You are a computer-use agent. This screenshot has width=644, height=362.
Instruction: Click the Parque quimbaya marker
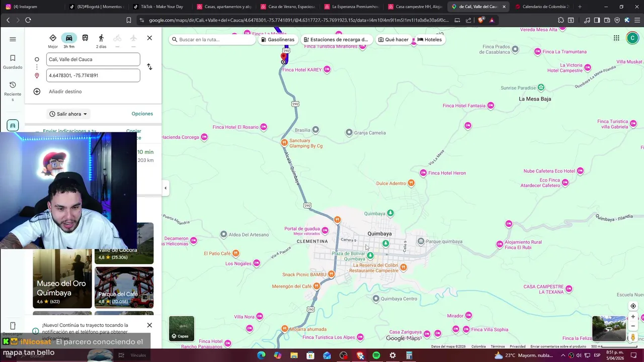pyautogui.click(x=421, y=241)
